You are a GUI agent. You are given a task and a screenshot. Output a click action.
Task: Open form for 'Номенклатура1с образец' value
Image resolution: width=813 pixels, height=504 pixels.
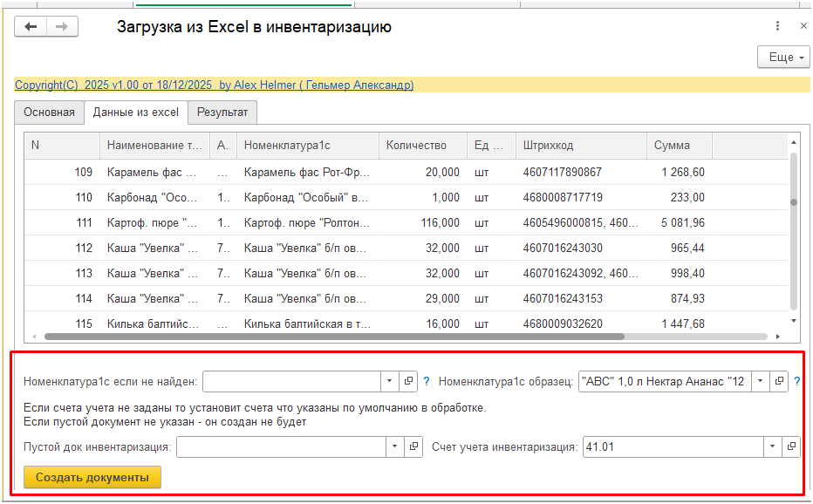(x=780, y=382)
